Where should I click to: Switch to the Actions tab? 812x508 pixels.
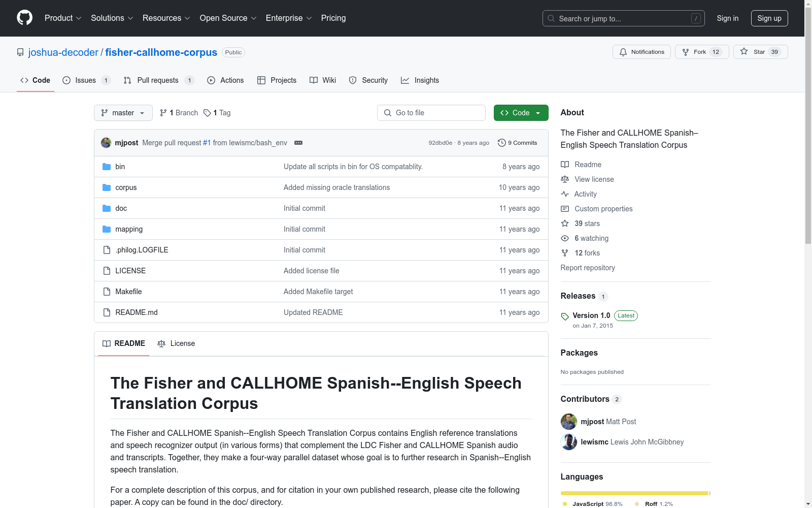(225, 80)
